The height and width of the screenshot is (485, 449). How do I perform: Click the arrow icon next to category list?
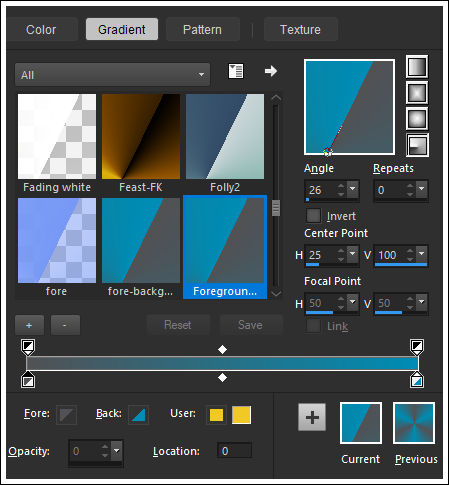[x=271, y=71]
